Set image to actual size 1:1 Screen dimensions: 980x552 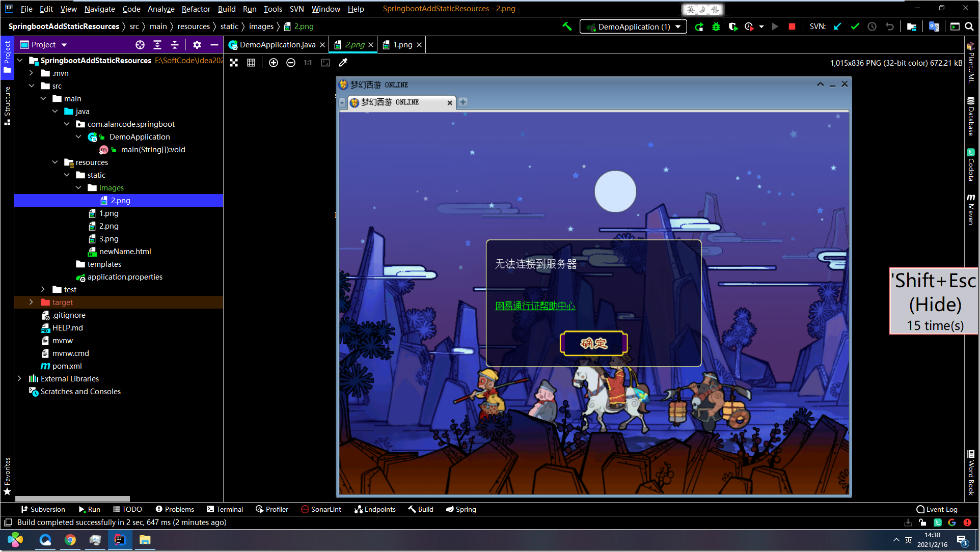308,63
